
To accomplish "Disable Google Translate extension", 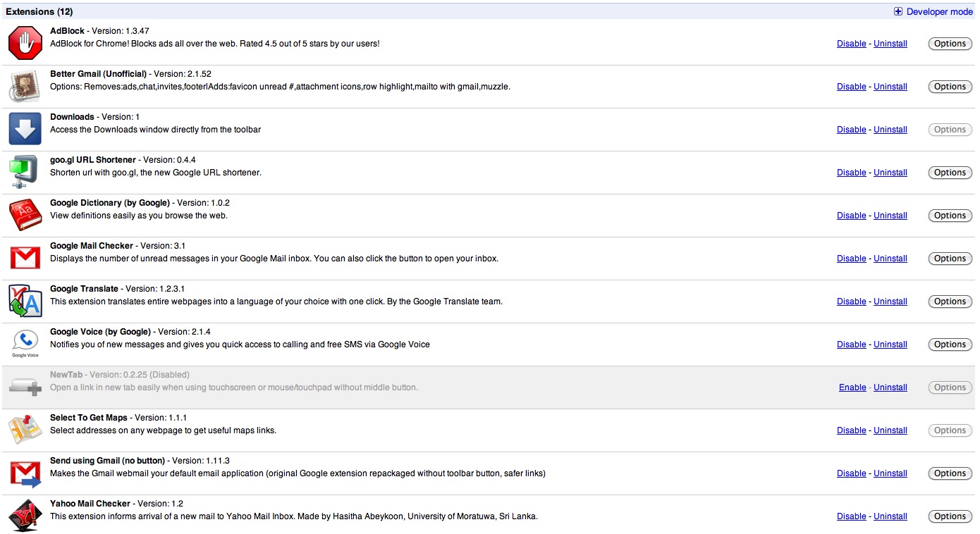I will coord(851,302).
